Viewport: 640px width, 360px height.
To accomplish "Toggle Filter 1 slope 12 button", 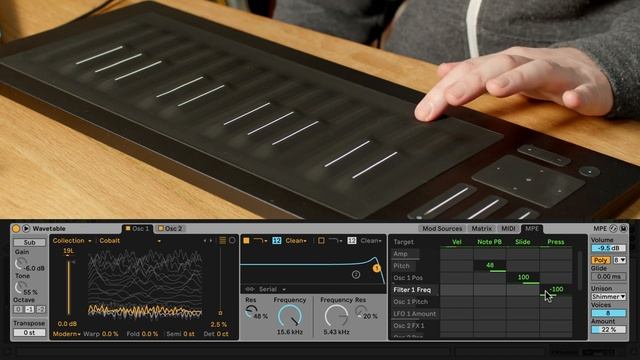I will click(277, 241).
